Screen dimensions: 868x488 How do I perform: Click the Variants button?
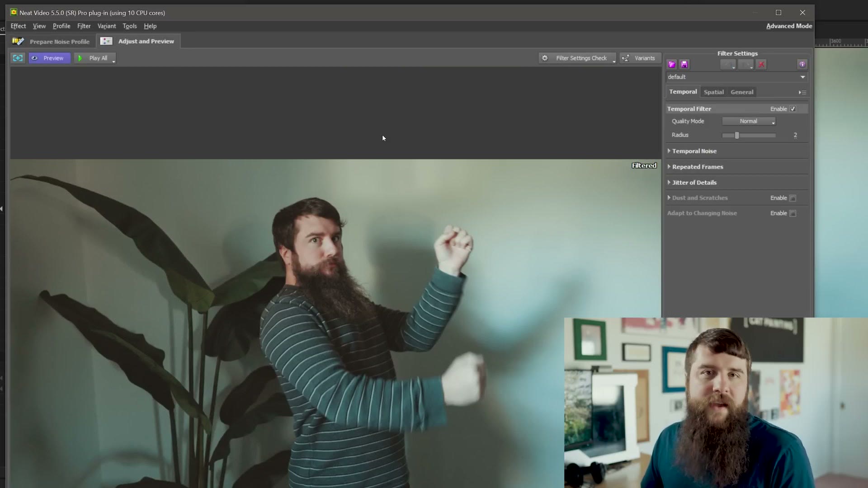coord(640,58)
